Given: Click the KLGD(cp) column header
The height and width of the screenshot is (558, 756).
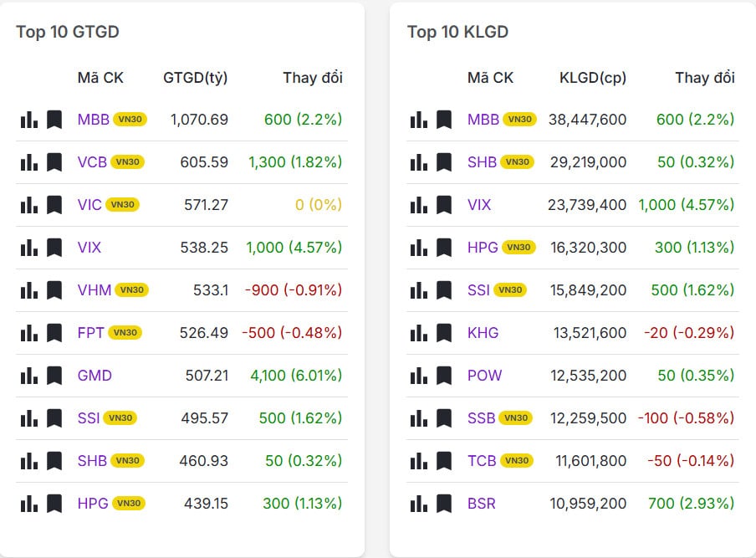Looking at the screenshot, I should click(x=593, y=78).
